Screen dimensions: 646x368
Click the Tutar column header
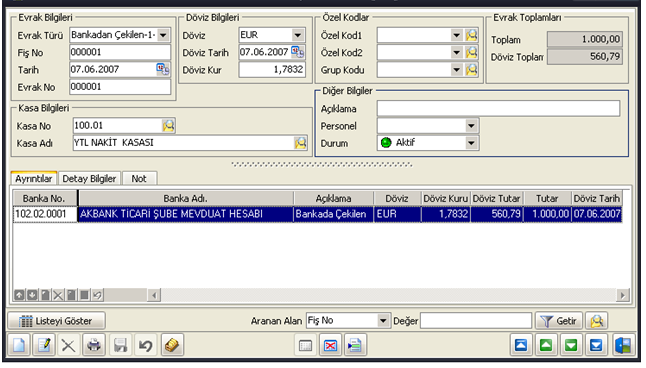click(547, 198)
